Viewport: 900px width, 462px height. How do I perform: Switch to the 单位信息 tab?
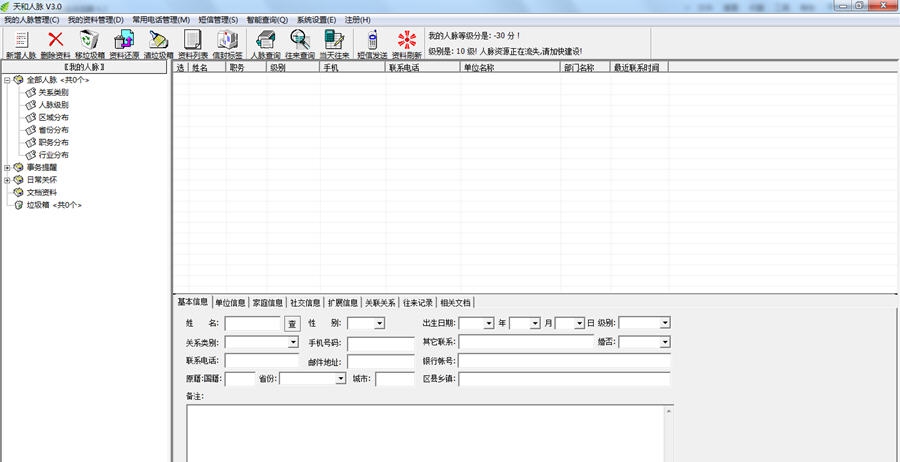click(x=230, y=302)
